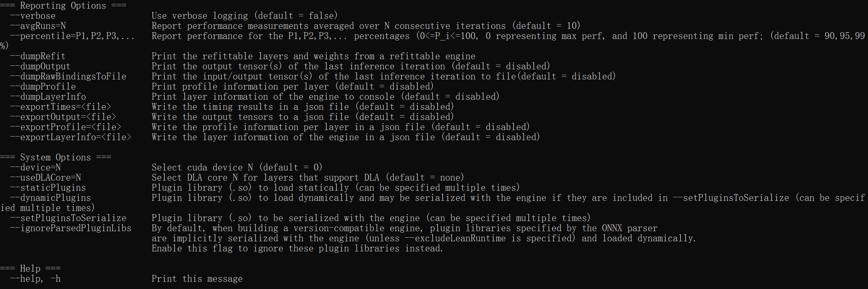Click the System Options section header
The image size is (868, 289).
pyautogui.click(x=56, y=158)
